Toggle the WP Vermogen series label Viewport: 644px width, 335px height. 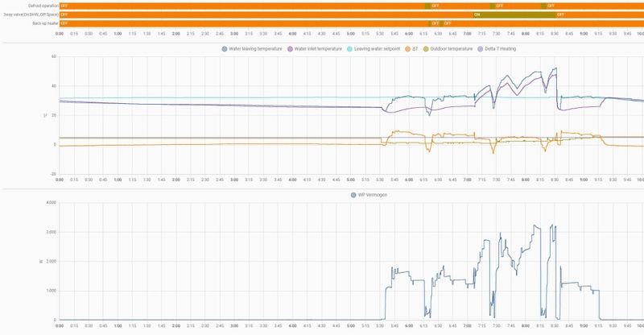coord(373,195)
